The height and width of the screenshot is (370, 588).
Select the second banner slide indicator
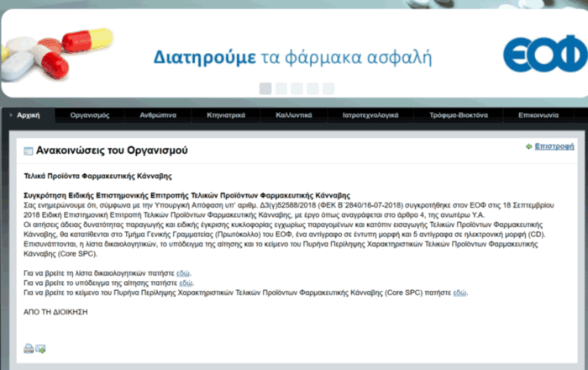click(x=281, y=88)
